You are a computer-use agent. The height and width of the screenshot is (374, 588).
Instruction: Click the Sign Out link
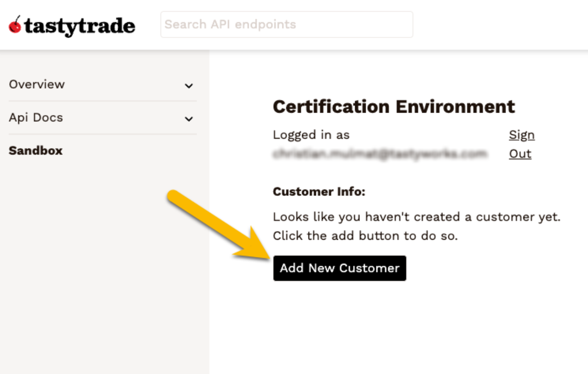click(x=521, y=144)
